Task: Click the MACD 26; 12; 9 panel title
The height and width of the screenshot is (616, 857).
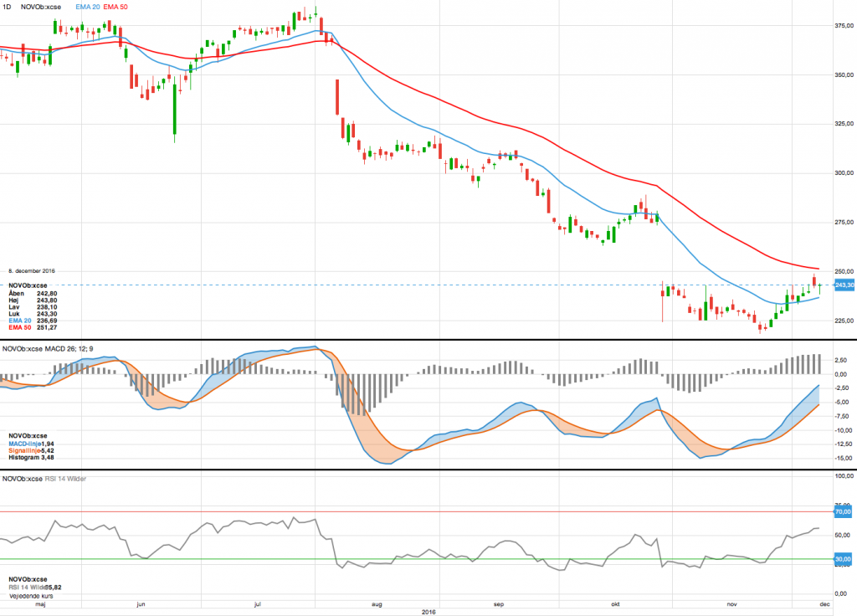Action: 48,349
